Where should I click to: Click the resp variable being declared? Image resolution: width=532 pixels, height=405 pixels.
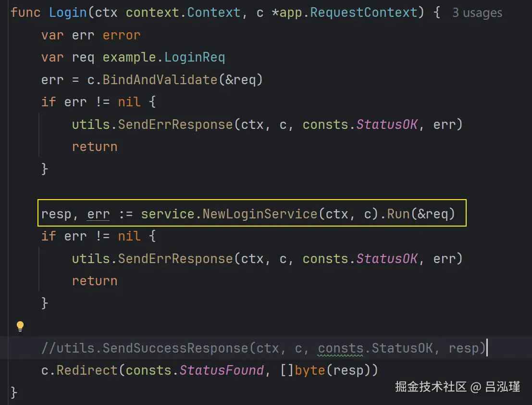click(x=56, y=214)
